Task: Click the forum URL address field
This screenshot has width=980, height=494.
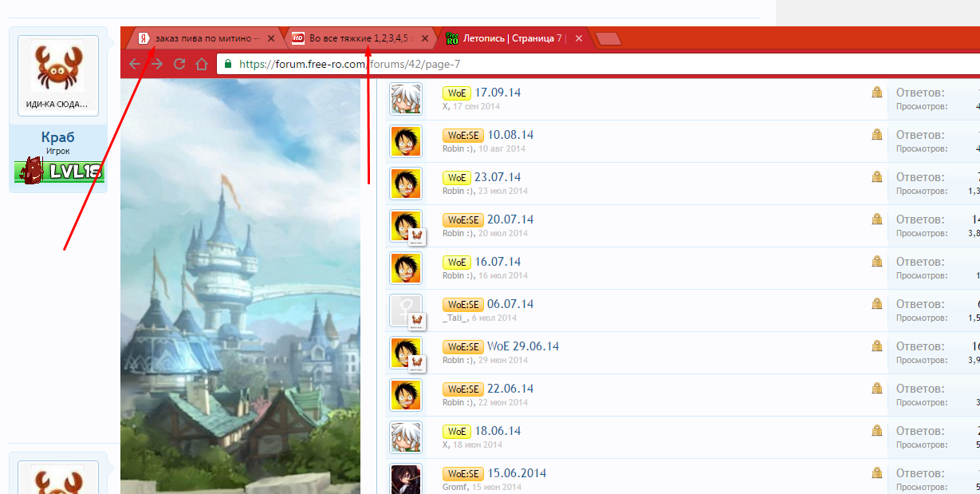Action: tap(598, 64)
